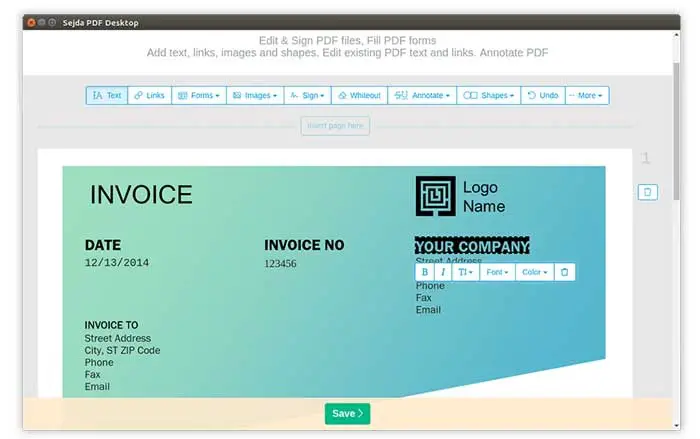The width and height of the screenshot is (700, 439).
Task: Open the text Color dropdown
Action: [x=535, y=272]
